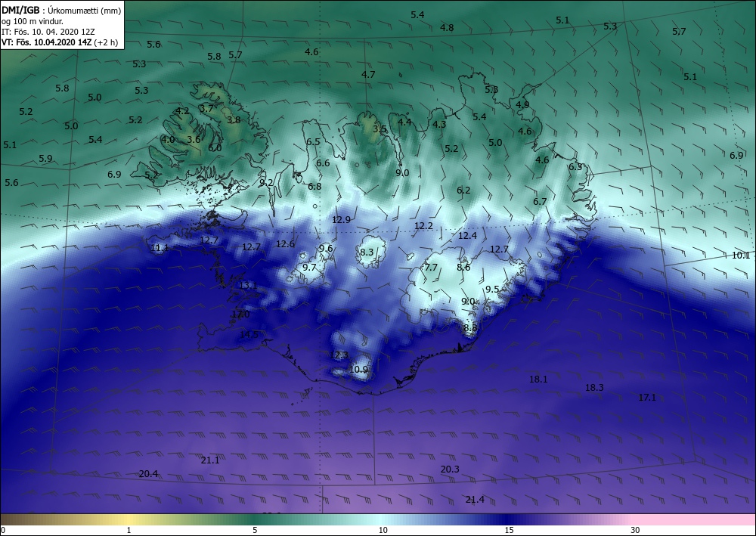756x536 pixels.
Task: Click the 9.5 value on the map
Action: point(492,290)
